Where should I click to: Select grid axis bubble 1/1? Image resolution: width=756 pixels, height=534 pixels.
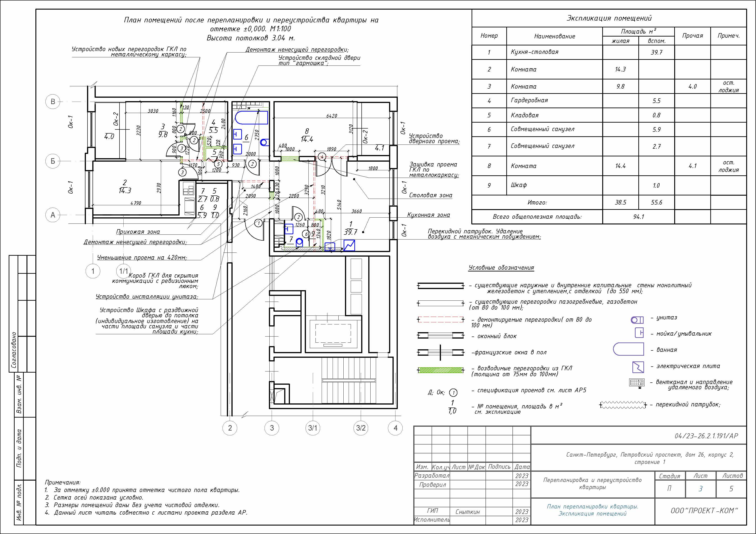click(x=123, y=271)
